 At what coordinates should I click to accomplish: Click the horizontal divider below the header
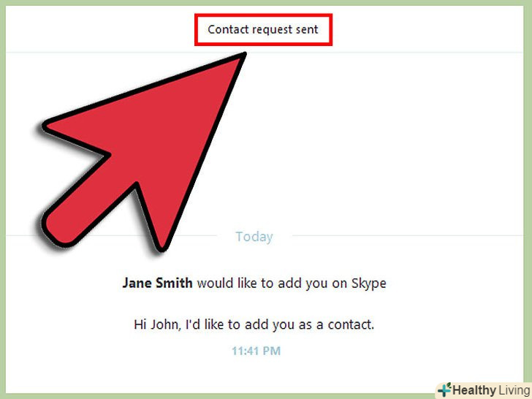pyautogui.click(x=265, y=53)
